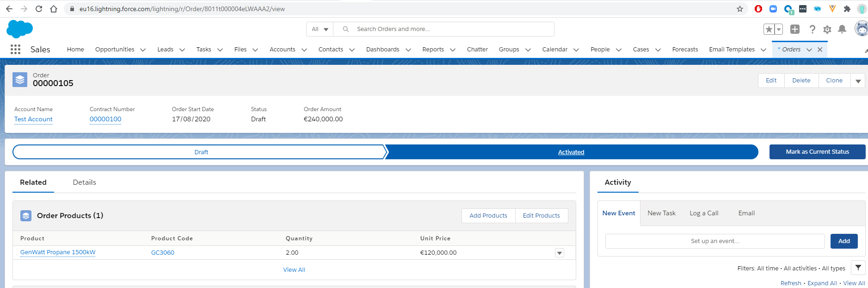Open the Setup gear icon
This screenshot has width=868, height=288.
(x=827, y=30)
